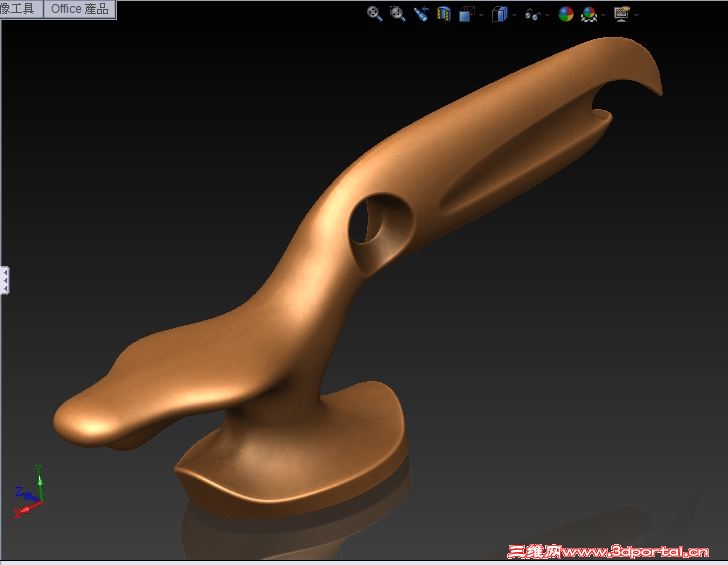728x565 pixels.
Task: Open the Edit Appearance color ball
Action: tap(566, 14)
